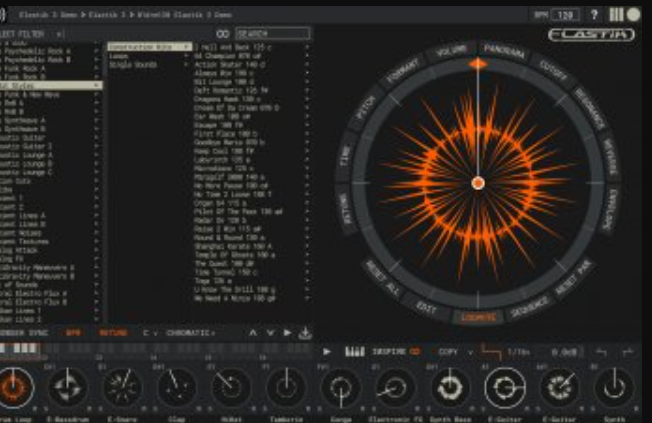
Task: Go to previous sample with the up arrow
Action: click(x=253, y=333)
